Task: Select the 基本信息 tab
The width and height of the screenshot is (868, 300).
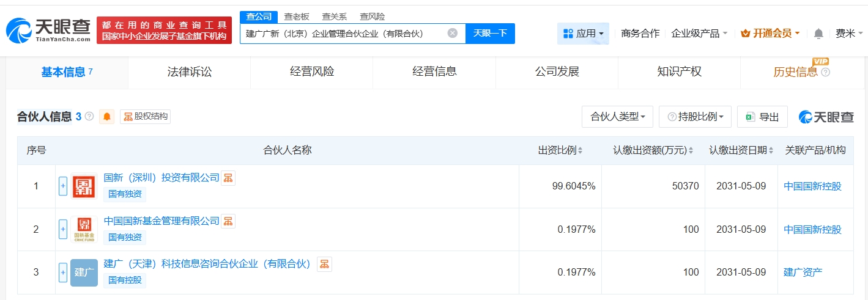Action: coord(67,72)
